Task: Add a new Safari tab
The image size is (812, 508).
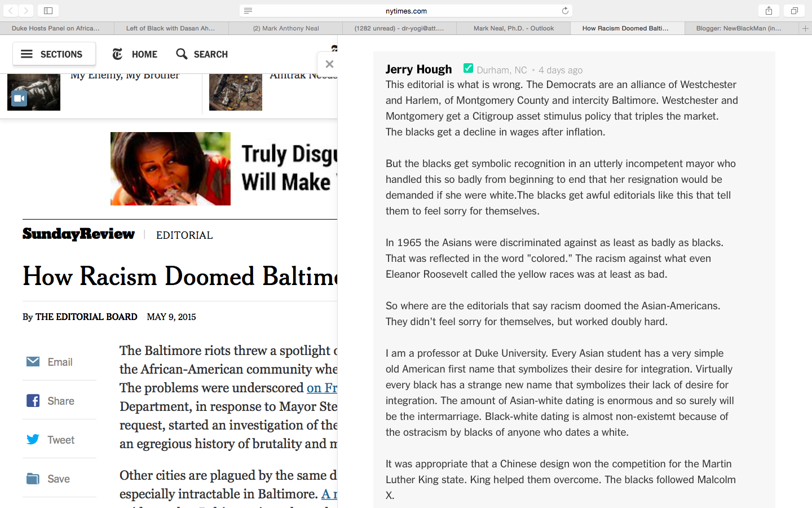Action: 805,28
